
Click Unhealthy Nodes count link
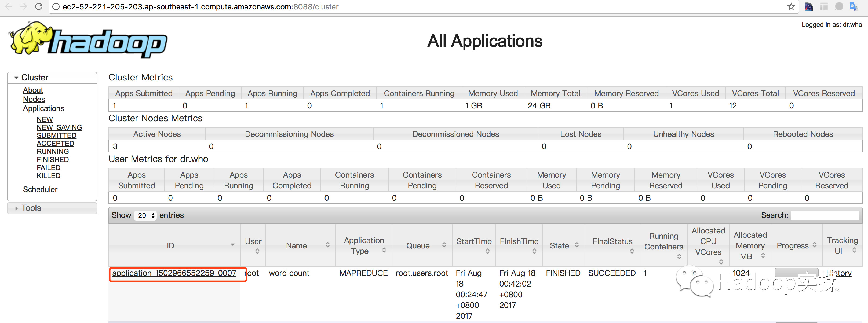click(x=629, y=146)
